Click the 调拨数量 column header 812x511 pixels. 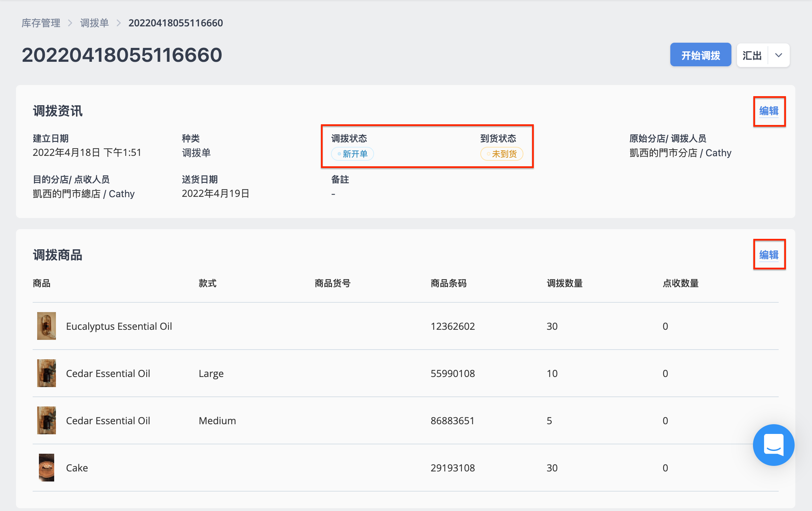tap(565, 284)
